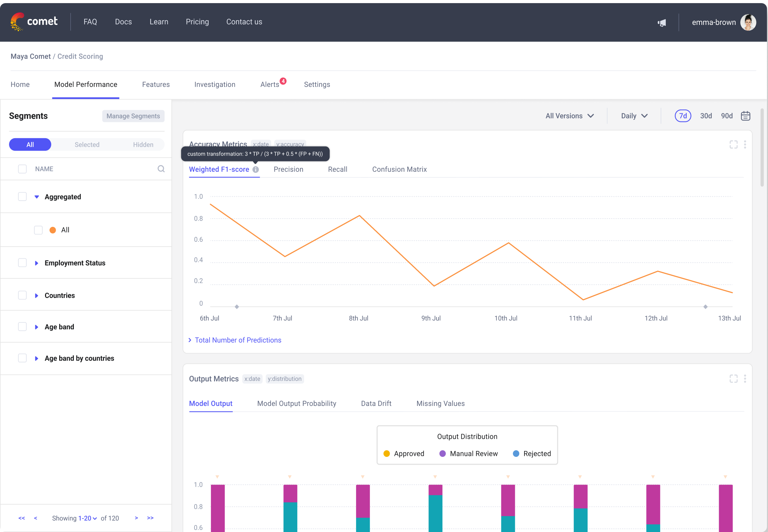Open the Home tab

[20, 85]
